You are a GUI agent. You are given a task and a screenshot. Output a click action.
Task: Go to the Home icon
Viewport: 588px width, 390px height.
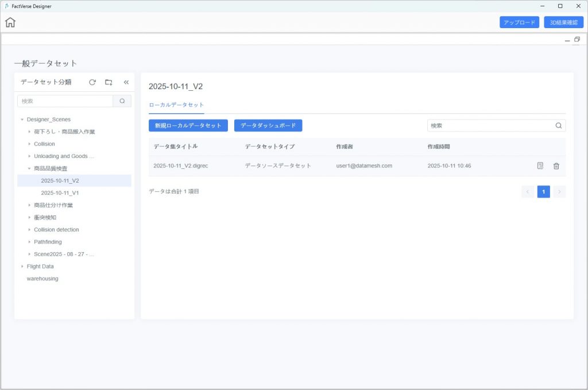[x=10, y=22]
